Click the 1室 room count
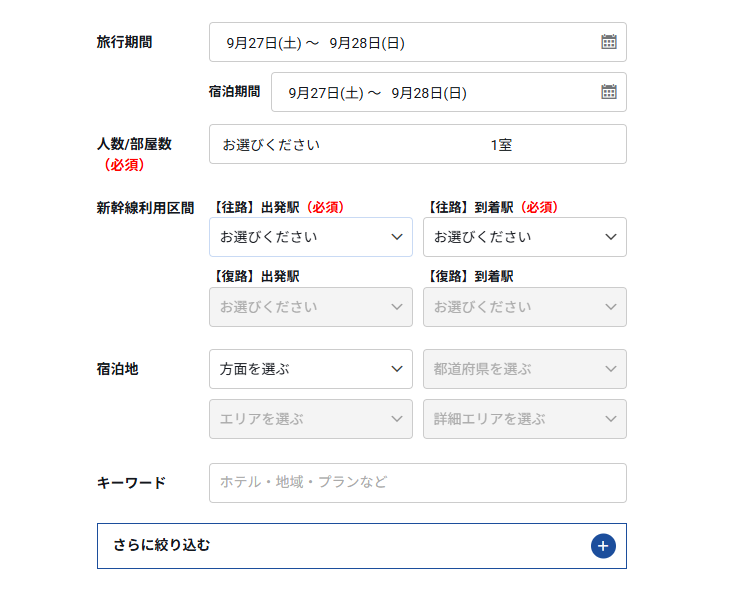Viewport: 750px width, 589px height. (x=501, y=145)
